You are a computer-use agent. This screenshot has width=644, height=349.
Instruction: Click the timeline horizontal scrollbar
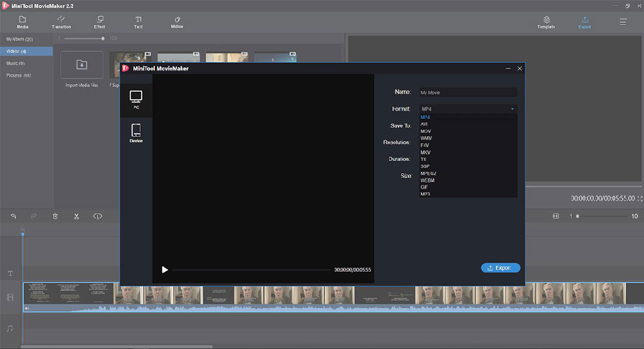click(117, 346)
